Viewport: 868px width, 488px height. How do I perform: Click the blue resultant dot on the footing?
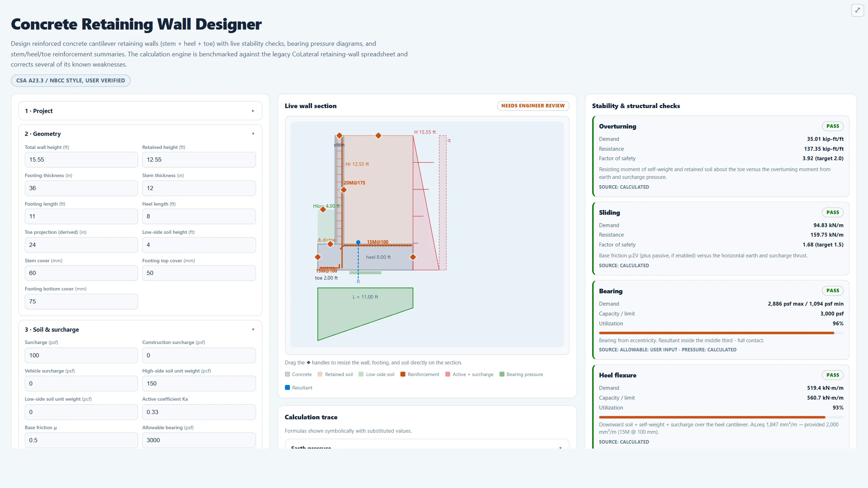[358, 242]
